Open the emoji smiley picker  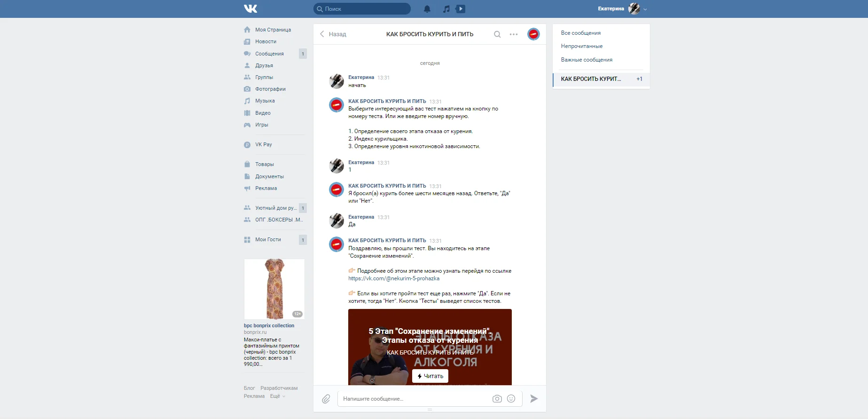(x=511, y=399)
